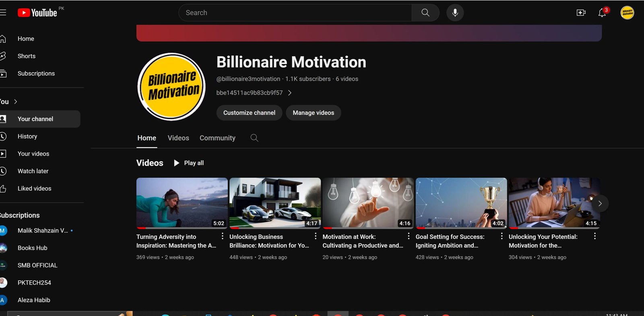Image resolution: width=644 pixels, height=316 pixels.
Task: Click the Liked videos thumbs-up icon
Action: tap(3, 188)
